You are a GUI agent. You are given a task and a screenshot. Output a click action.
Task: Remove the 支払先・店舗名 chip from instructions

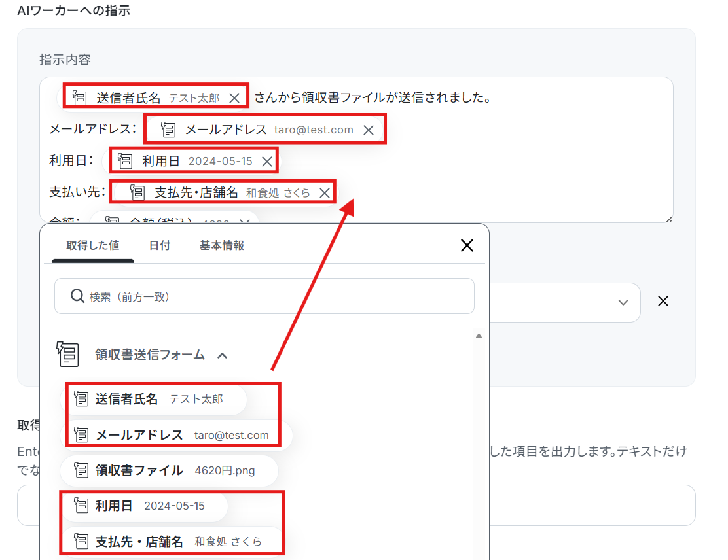[325, 193]
